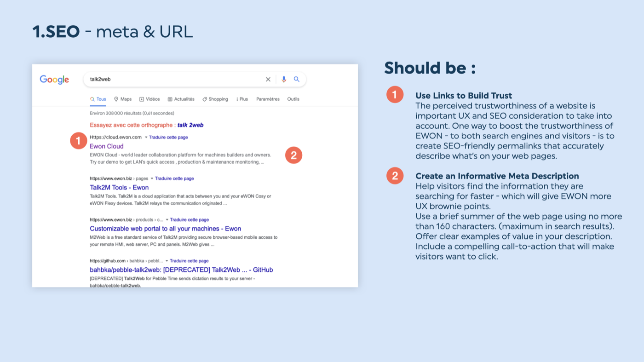Screen dimensions: 644x362
Task: Click the "Should be :" heading
Action: 430,68
